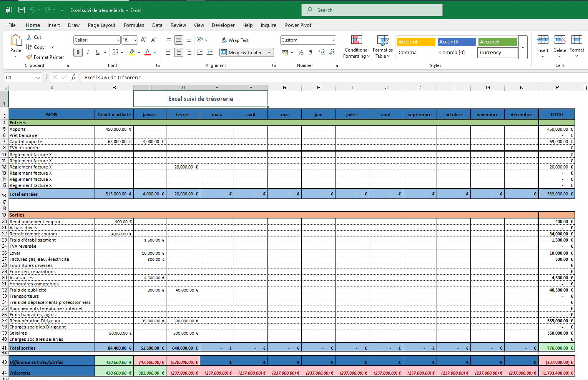Image resolution: width=588 pixels, height=380 pixels.
Task: Open the Custom number format dropdown
Action: (334, 40)
